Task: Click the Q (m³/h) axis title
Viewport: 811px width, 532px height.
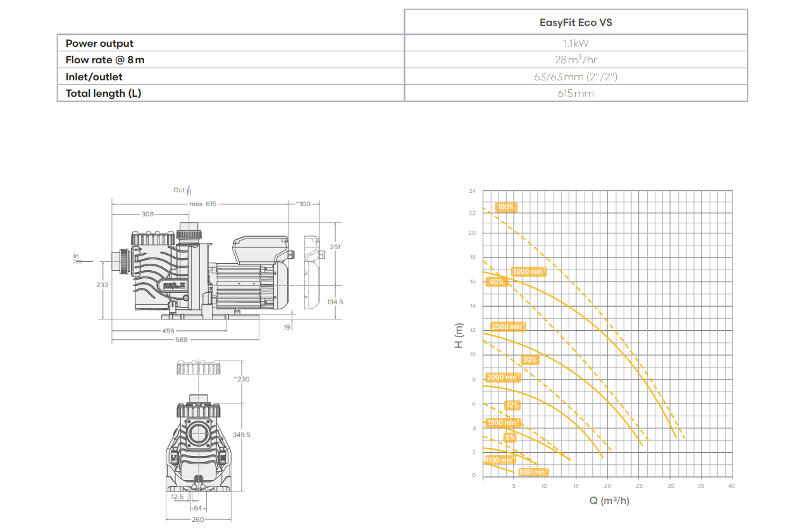Action: [609, 500]
